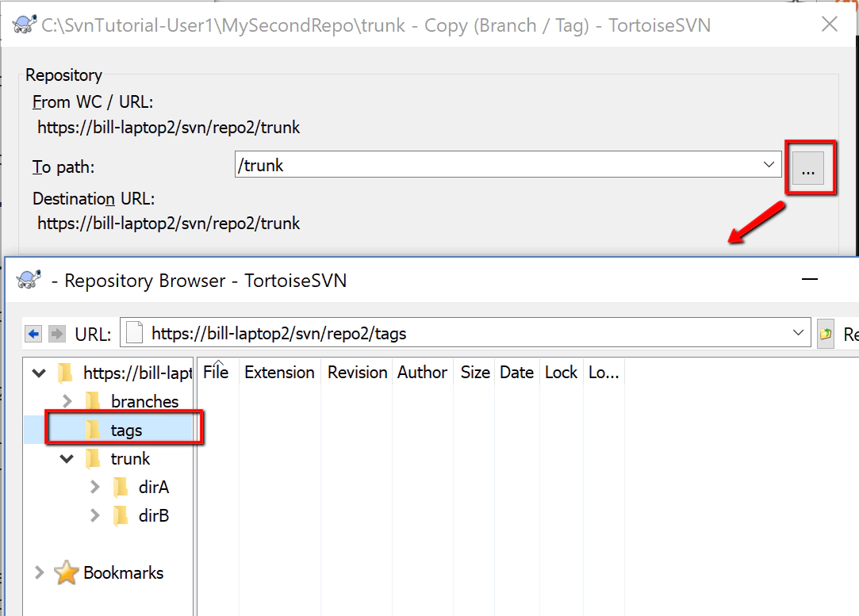Click the dirB folder icon
Image resolution: width=859 pixels, height=616 pixels.
pyautogui.click(x=121, y=515)
